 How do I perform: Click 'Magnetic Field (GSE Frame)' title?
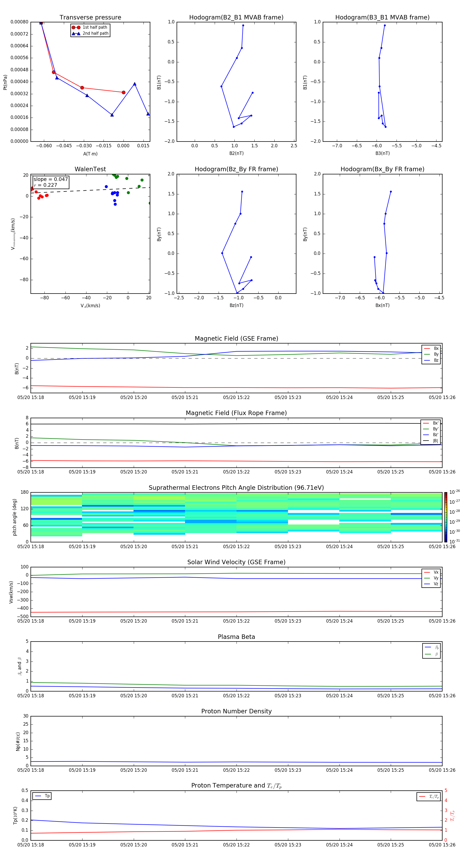click(x=236, y=339)
